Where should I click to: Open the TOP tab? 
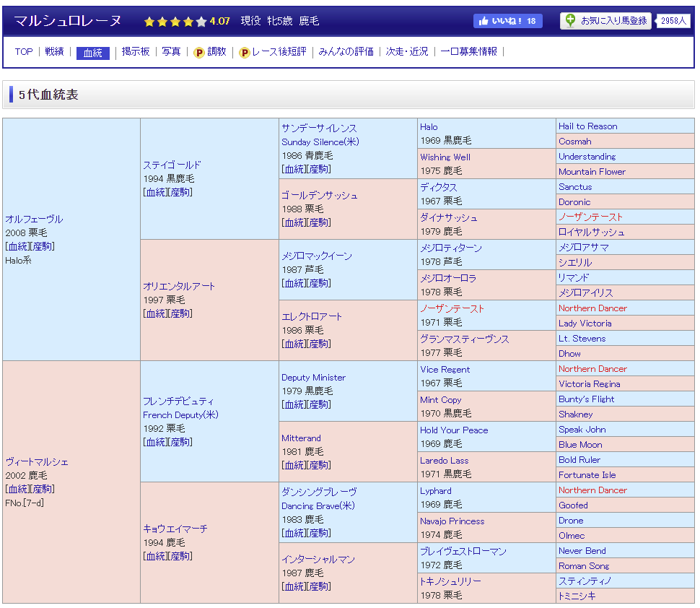[x=24, y=52]
